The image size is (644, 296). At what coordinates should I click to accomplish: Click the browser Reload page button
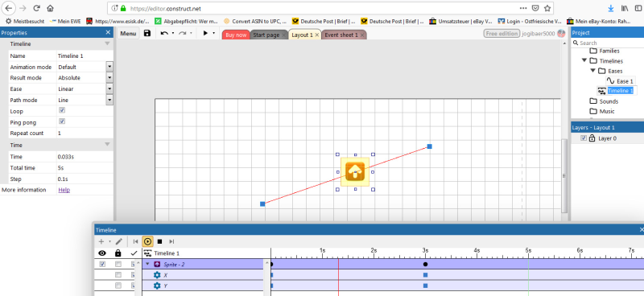(x=36, y=8)
